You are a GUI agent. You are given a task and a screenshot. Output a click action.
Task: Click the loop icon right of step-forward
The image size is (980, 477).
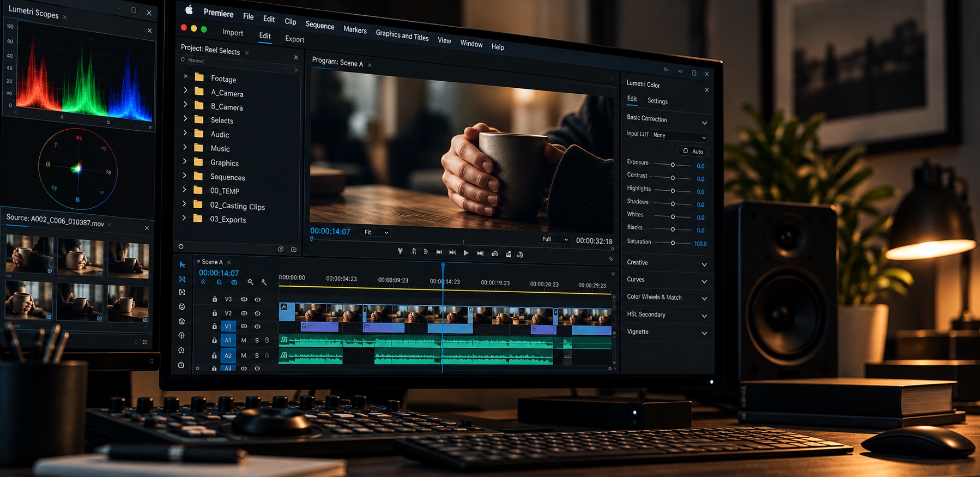[494, 253]
